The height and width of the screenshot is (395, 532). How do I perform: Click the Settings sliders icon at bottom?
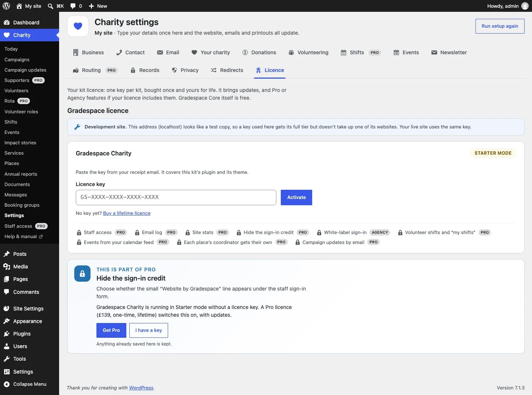tap(7, 372)
